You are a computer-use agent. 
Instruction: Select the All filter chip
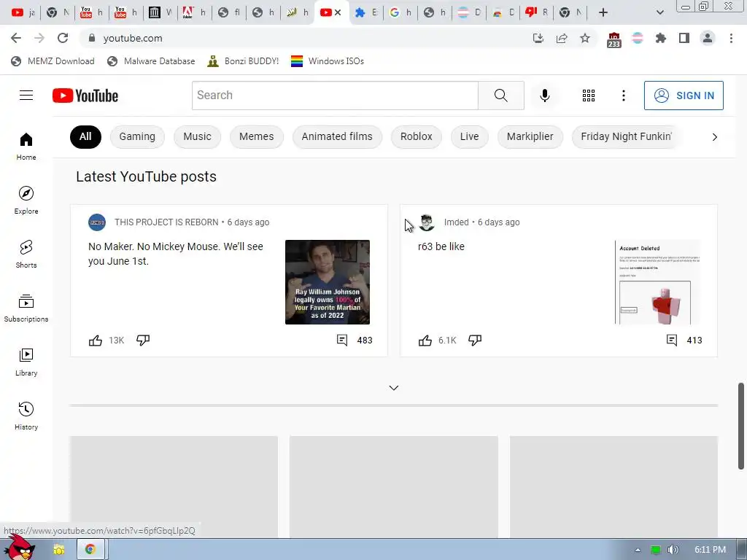tap(85, 136)
